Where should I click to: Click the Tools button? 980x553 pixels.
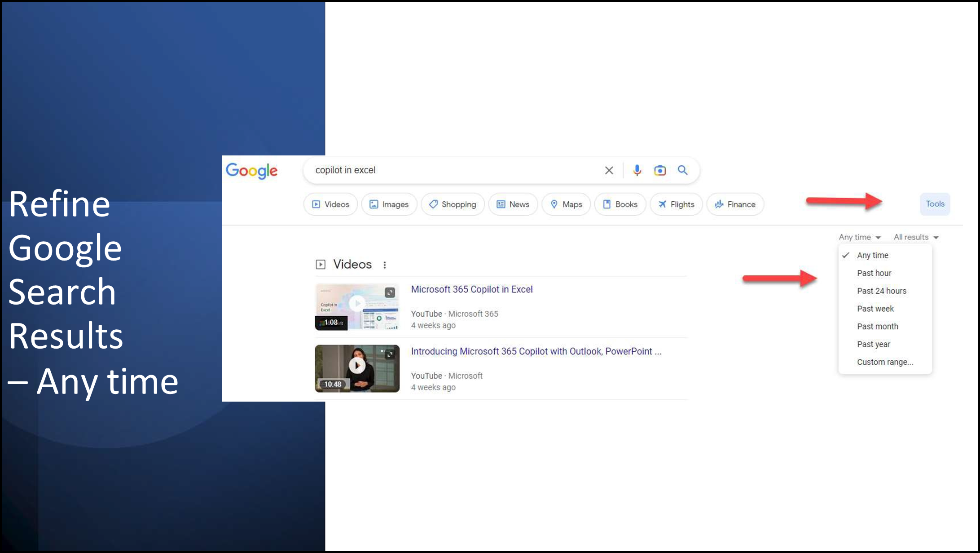[x=935, y=204]
